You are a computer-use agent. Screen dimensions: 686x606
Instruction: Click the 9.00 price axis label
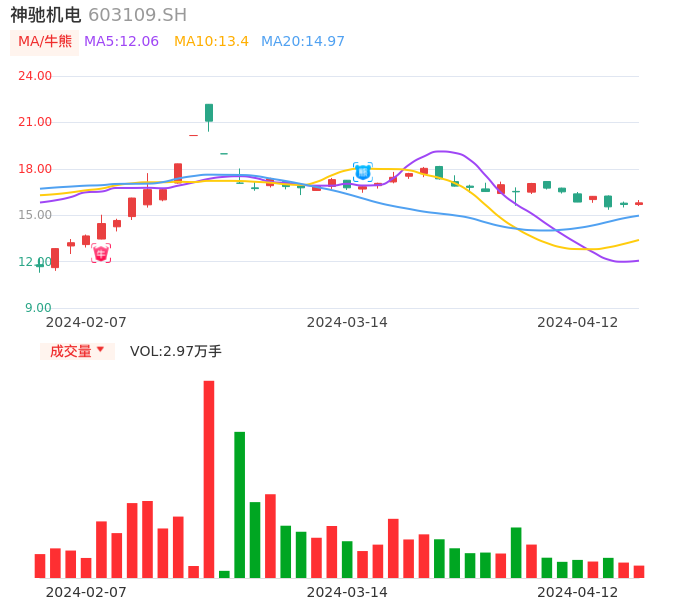click(x=38, y=308)
